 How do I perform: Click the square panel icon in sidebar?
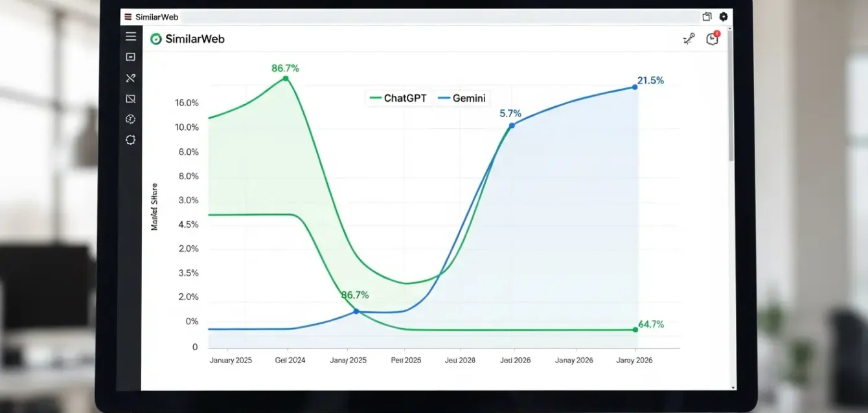pyautogui.click(x=131, y=57)
